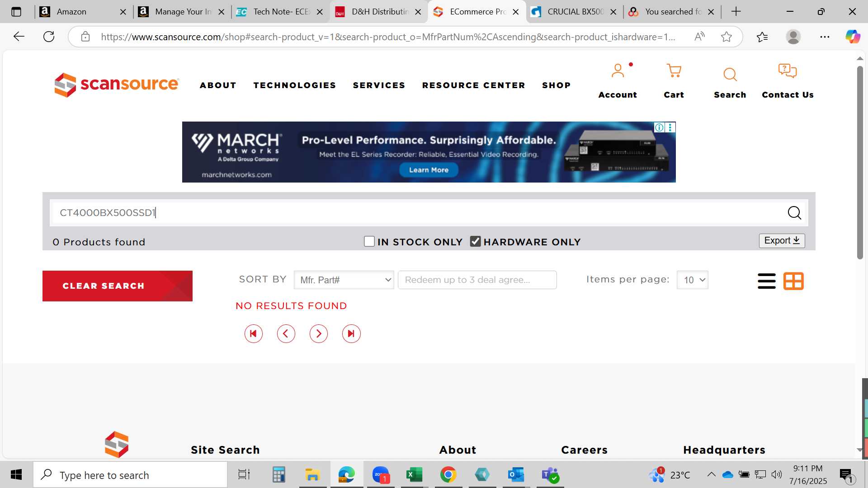Close the You searched for tab
This screenshot has width=868, height=488.
point(711,12)
